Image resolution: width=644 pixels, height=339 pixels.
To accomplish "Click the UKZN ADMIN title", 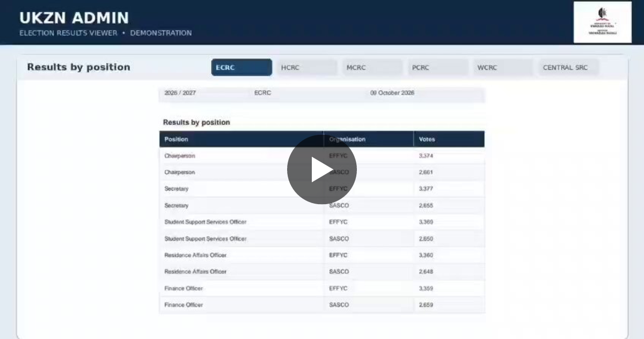I will (x=74, y=18).
